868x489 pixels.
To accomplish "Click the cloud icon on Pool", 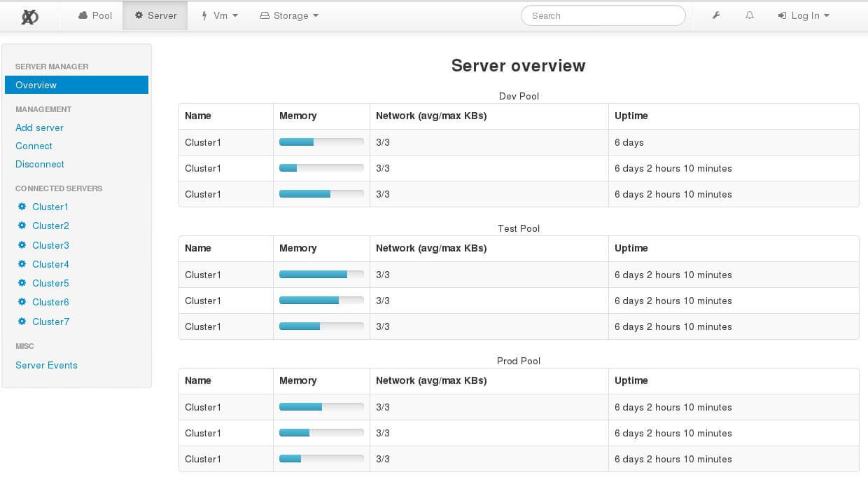I will pyautogui.click(x=83, y=15).
